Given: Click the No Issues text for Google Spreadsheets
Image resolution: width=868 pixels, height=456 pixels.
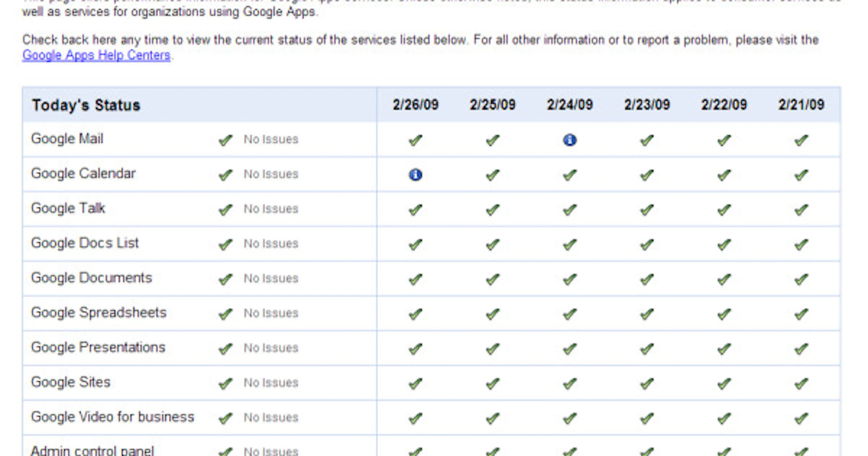Looking at the screenshot, I should coord(271,313).
